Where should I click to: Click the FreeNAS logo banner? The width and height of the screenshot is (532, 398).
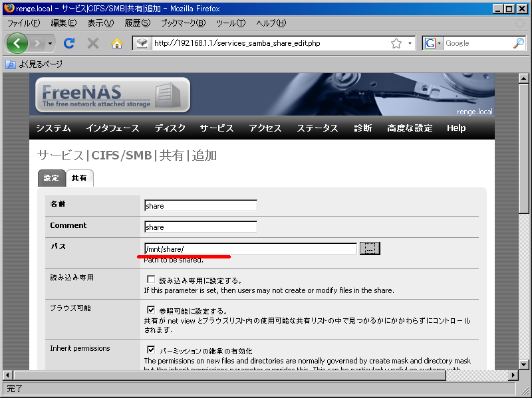pyautogui.click(x=112, y=94)
